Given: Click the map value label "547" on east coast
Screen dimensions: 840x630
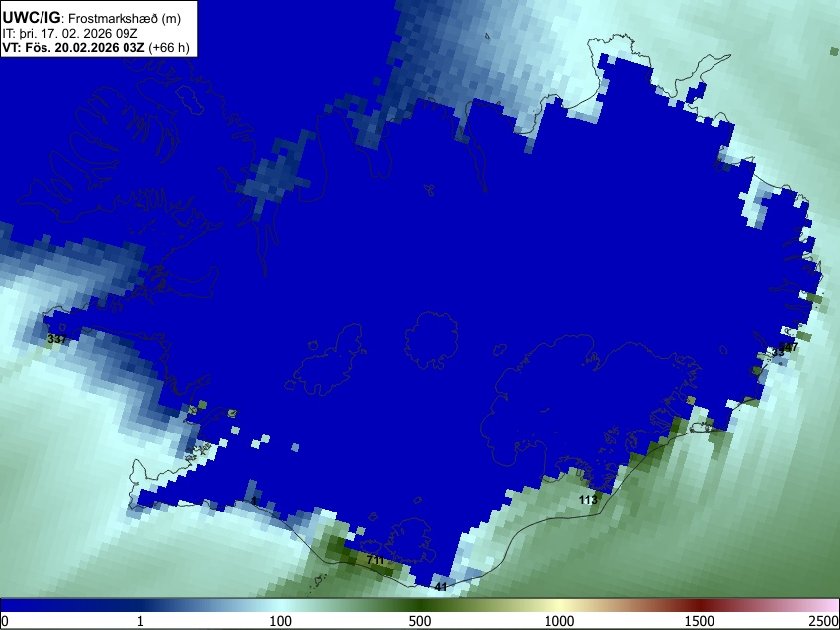Looking at the screenshot, I should click(x=789, y=347).
